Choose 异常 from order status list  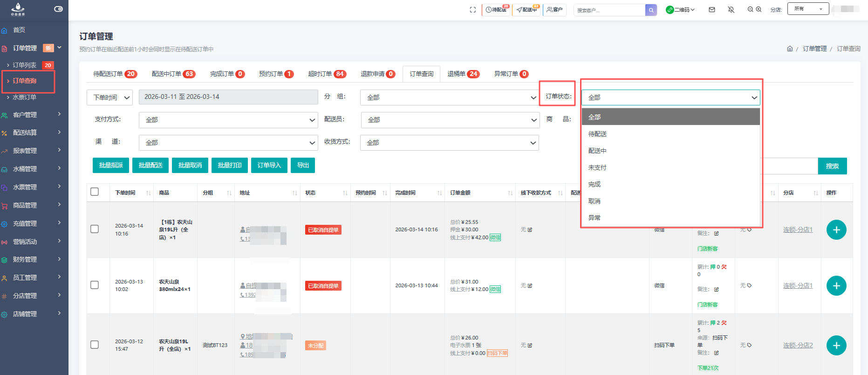coord(671,218)
